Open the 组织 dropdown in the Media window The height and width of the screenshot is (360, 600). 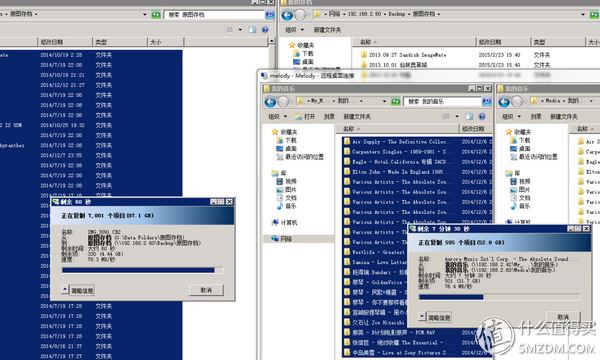[x=511, y=116]
